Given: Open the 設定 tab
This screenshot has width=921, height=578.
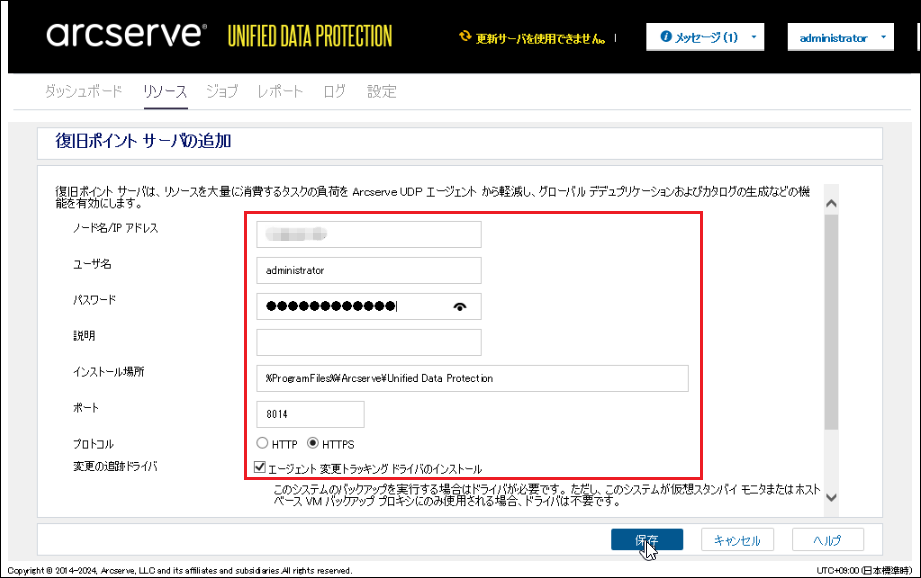Looking at the screenshot, I should [382, 91].
